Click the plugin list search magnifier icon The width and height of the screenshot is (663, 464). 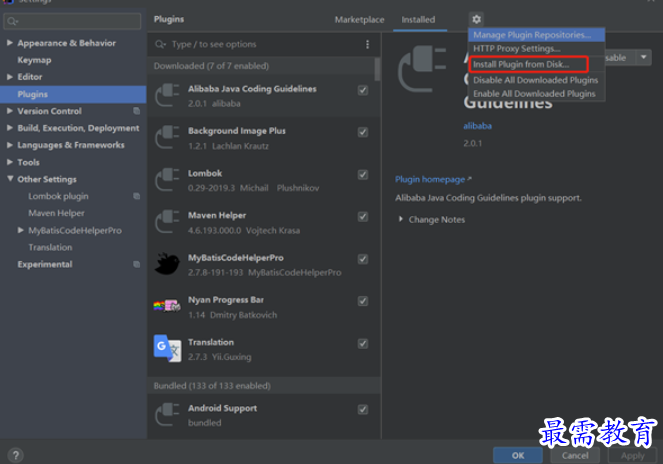click(160, 44)
